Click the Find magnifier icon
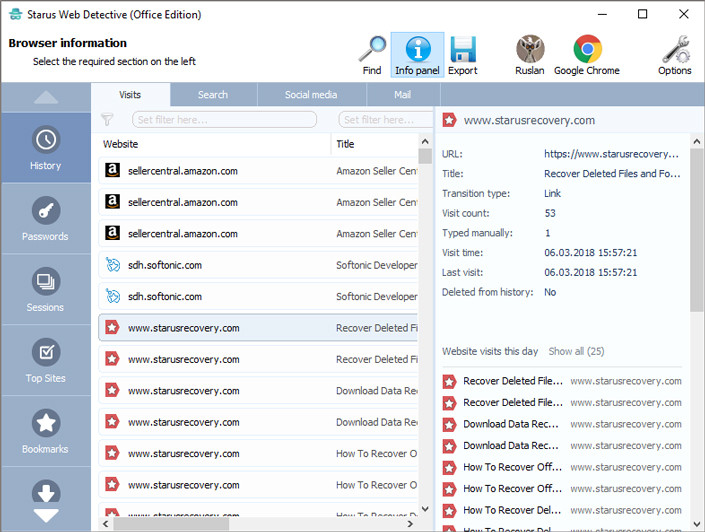 click(372, 50)
